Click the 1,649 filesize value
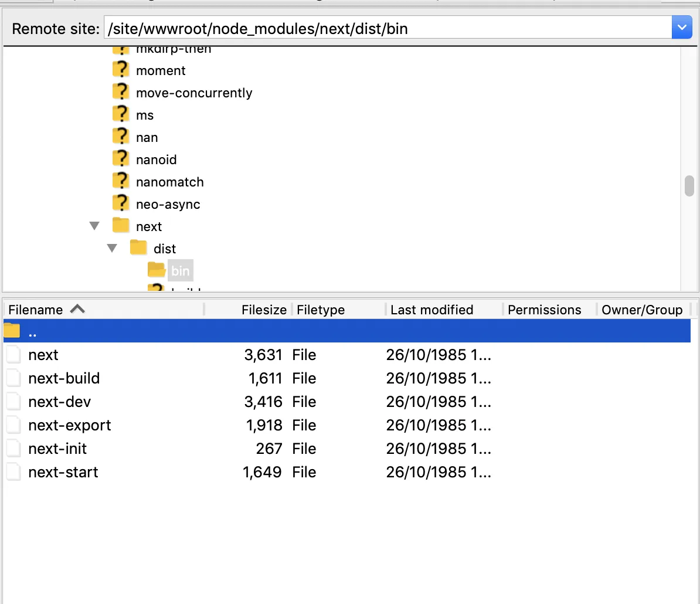The height and width of the screenshot is (604, 700). [262, 472]
